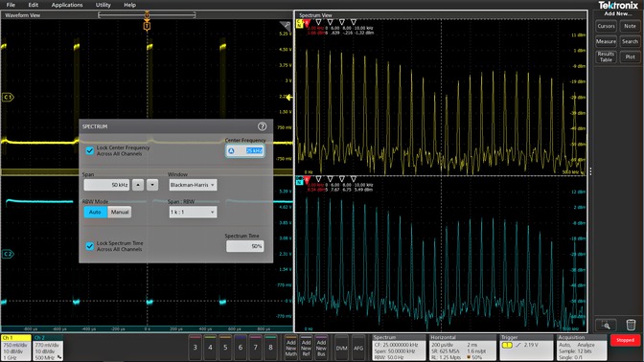Click the trash delete icon
The height and width of the screenshot is (362, 644).
pyautogui.click(x=631, y=325)
